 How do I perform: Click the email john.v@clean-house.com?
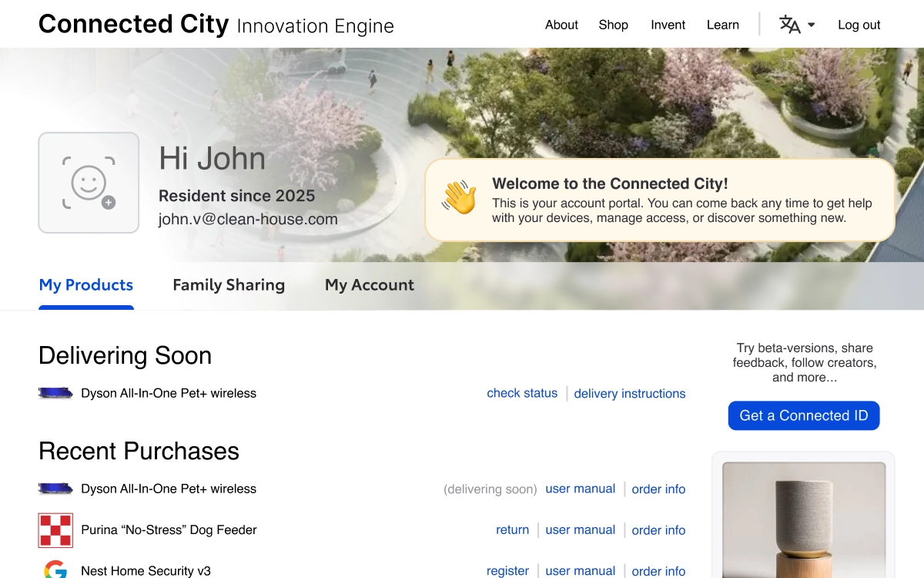pos(248,220)
